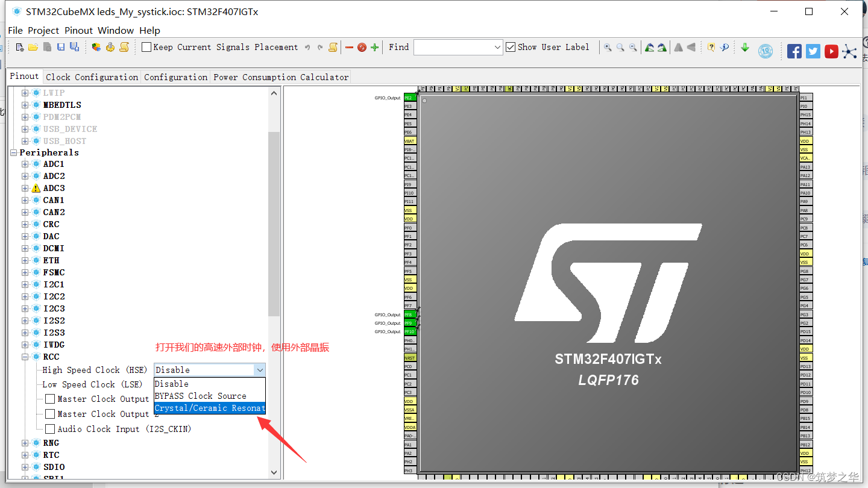Open the Window menu
The image size is (868, 488).
(x=116, y=30)
